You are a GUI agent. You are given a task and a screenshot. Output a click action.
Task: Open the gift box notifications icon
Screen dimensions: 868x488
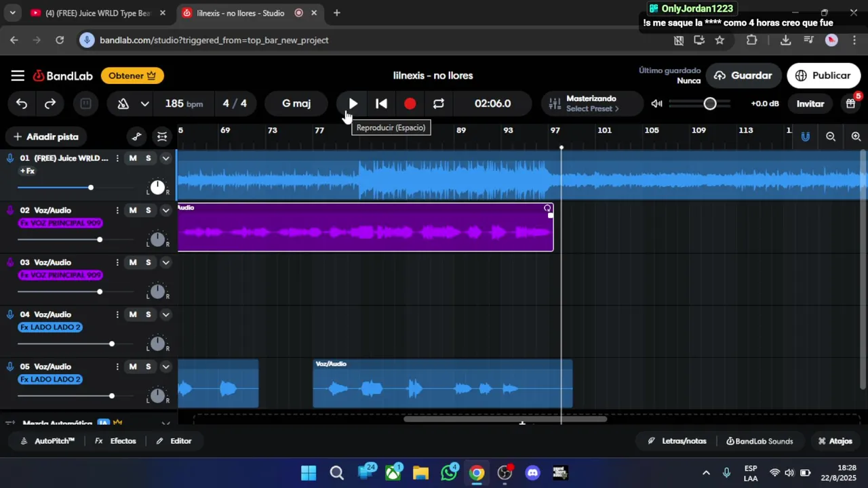click(x=850, y=104)
